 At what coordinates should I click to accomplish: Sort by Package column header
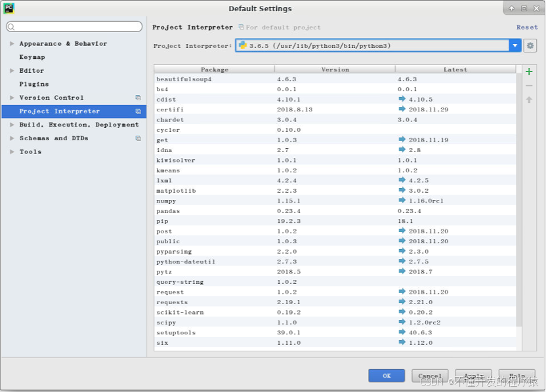tap(215, 69)
